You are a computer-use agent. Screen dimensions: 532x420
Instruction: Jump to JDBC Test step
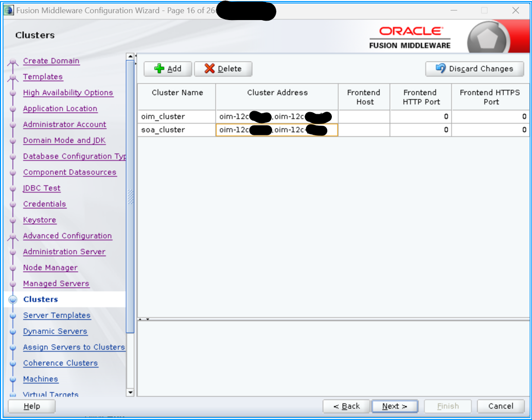pyautogui.click(x=42, y=188)
